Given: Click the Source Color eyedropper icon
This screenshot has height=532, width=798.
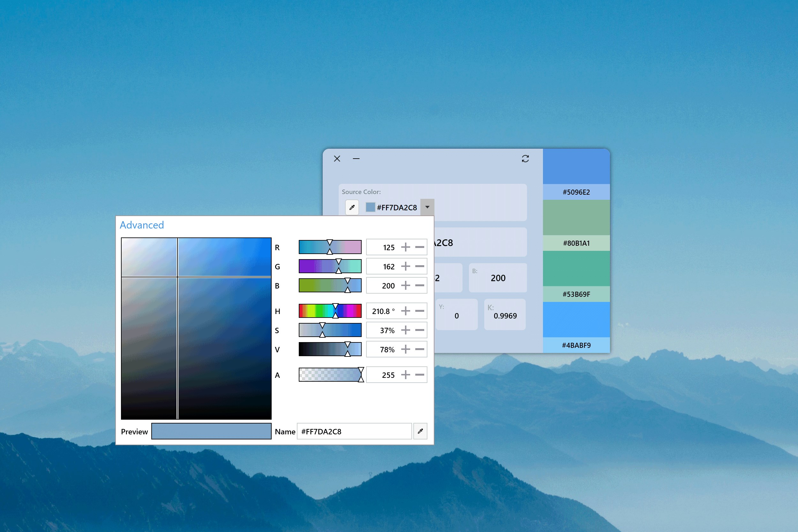Looking at the screenshot, I should [352, 207].
